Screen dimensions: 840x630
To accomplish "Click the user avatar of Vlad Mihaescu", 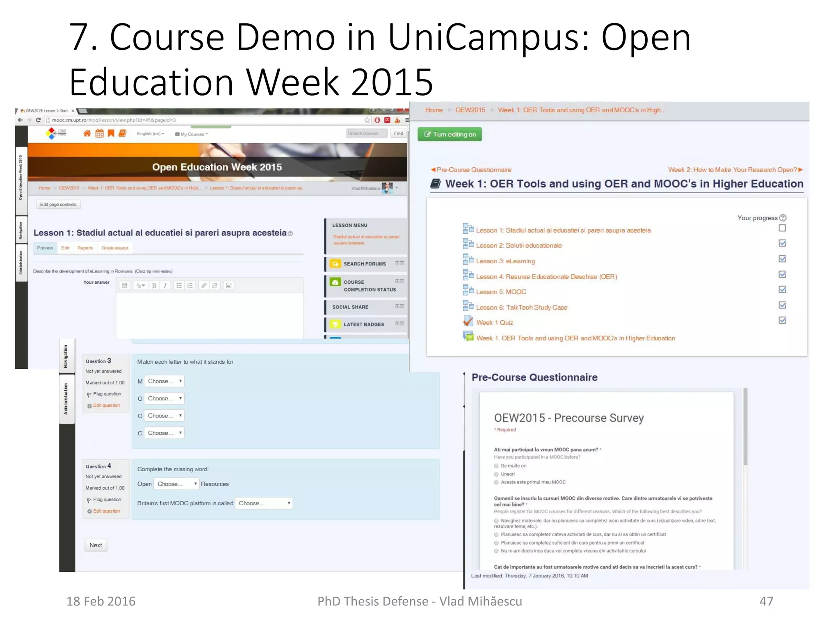I will pos(387,188).
